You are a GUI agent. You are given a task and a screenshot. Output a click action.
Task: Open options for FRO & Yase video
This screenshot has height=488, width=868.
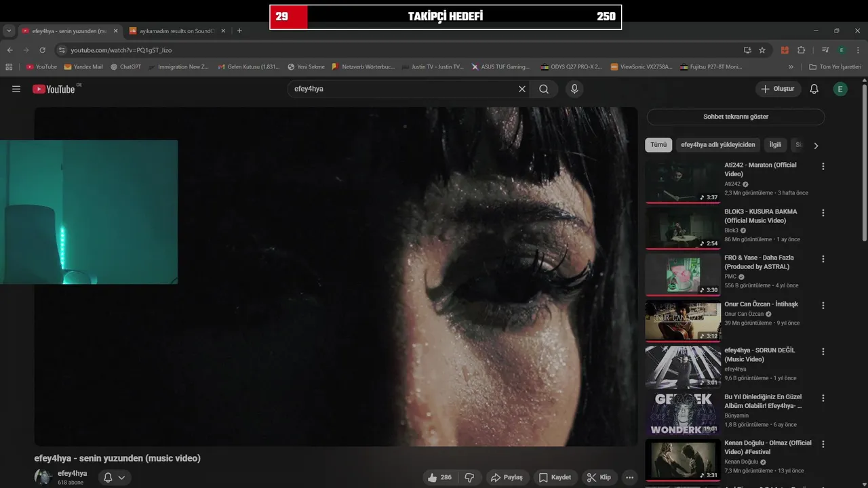[823, 259]
